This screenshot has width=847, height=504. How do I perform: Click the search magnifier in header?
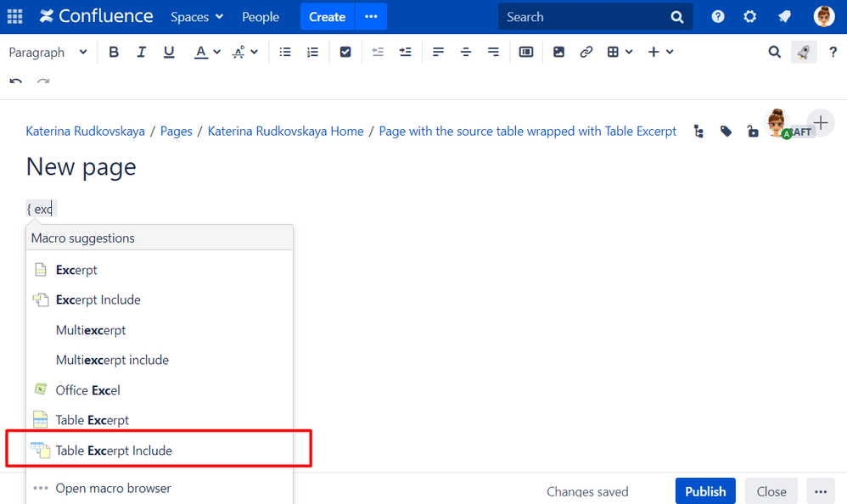pos(677,17)
